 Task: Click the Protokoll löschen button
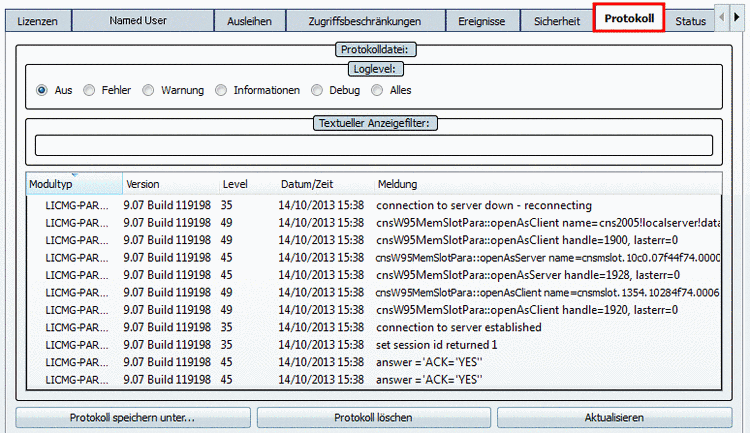[x=374, y=418]
